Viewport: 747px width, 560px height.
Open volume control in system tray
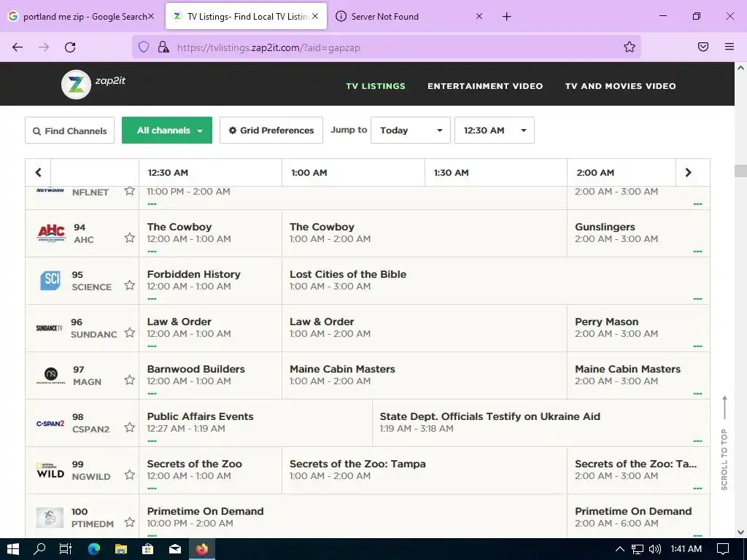655,549
